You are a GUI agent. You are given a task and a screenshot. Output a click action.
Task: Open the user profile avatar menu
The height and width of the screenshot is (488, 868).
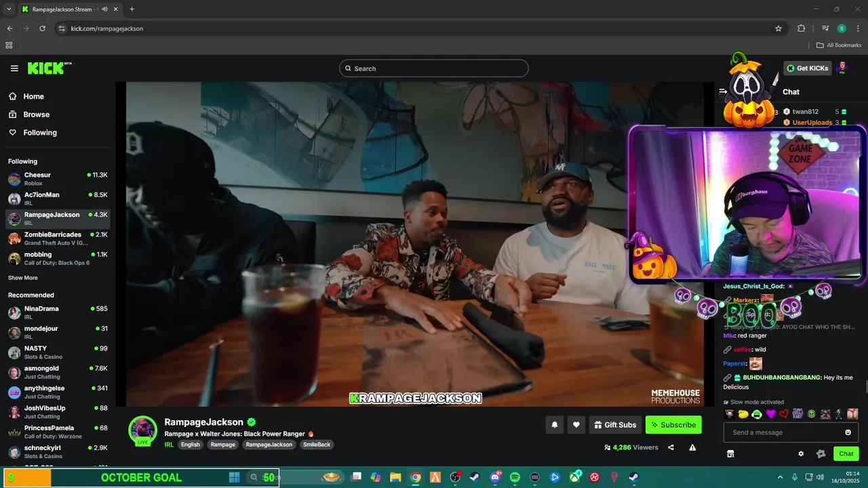click(842, 68)
